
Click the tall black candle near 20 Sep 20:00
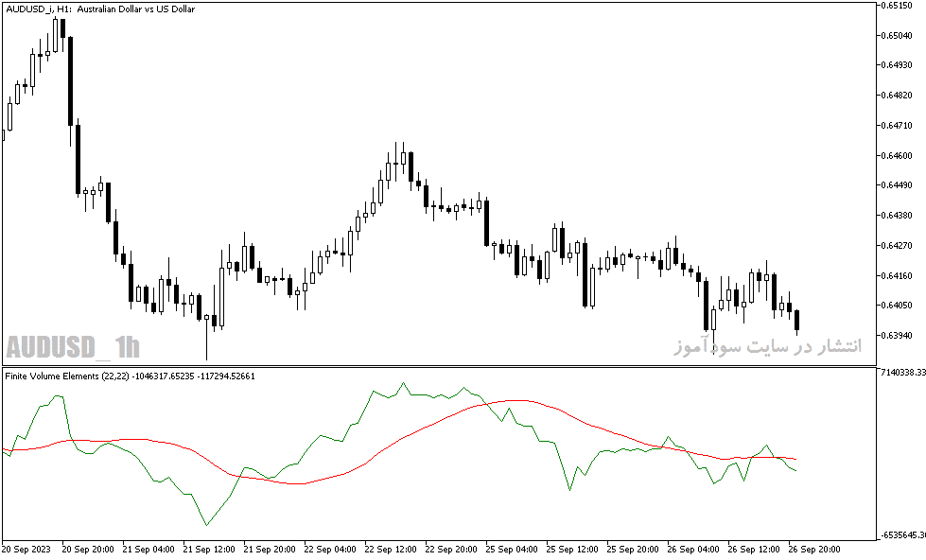(x=70, y=81)
